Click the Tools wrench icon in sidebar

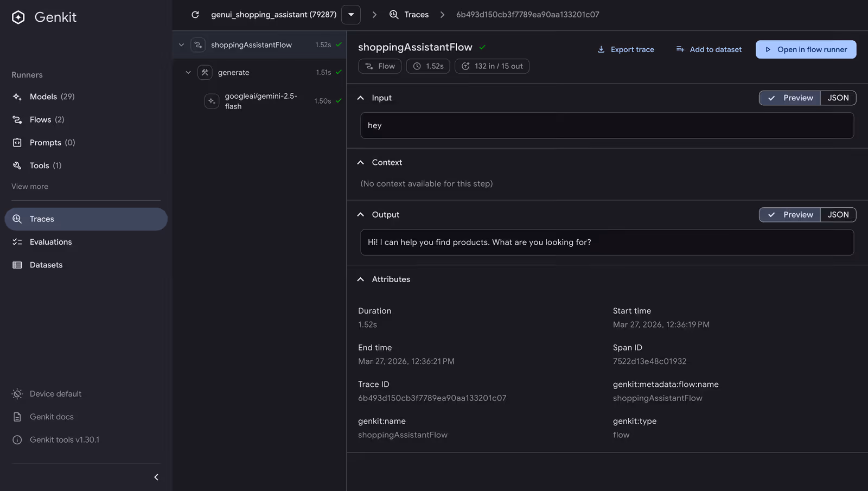pyautogui.click(x=17, y=165)
